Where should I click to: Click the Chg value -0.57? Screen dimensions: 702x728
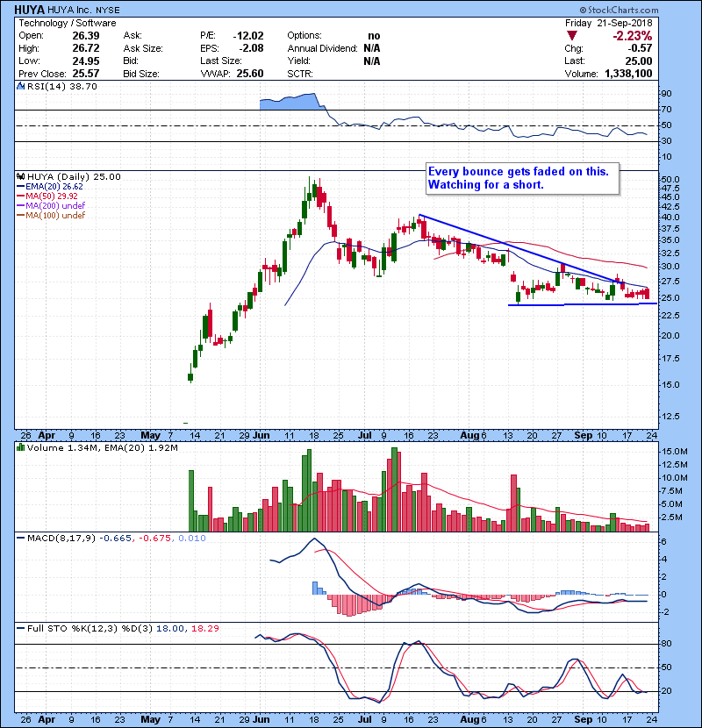click(x=640, y=48)
